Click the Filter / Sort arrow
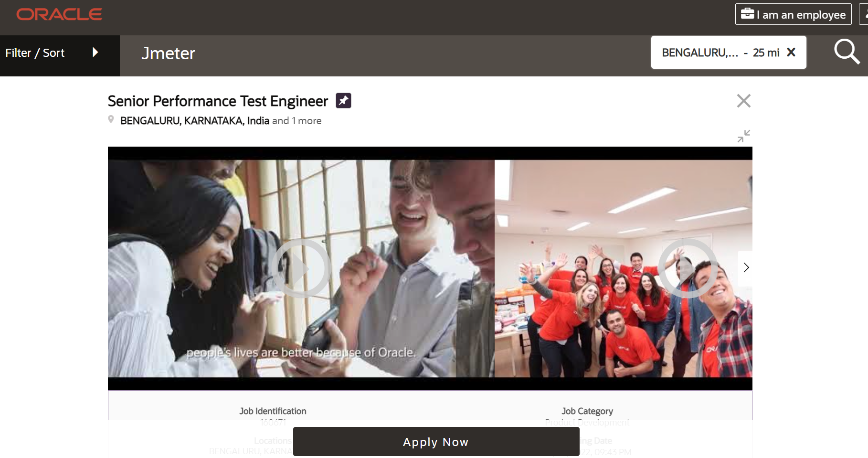Viewport: 868px width, 458px height. click(95, 53)
